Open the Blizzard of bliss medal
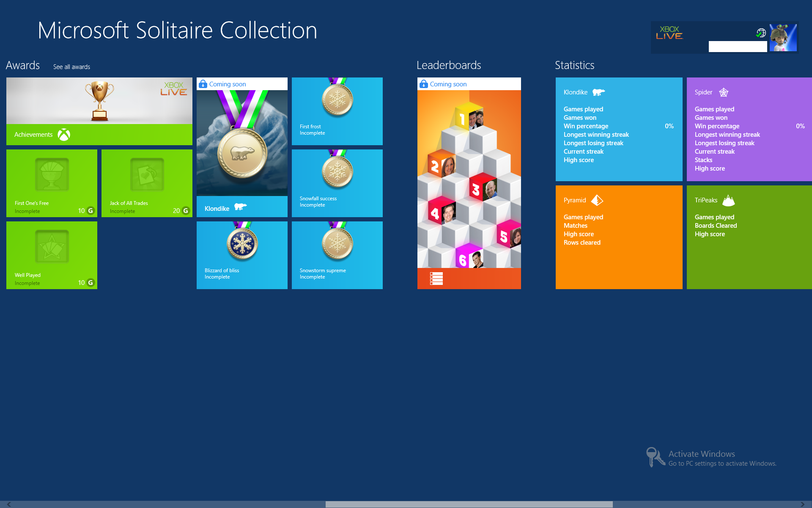This screenshot has height=508, width=812. (x=242, y=255)
